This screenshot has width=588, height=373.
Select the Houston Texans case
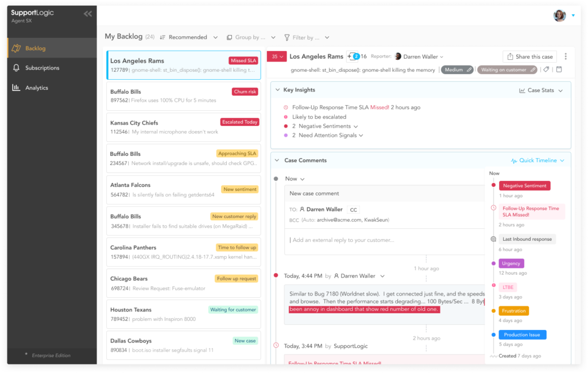coord(183,314)
